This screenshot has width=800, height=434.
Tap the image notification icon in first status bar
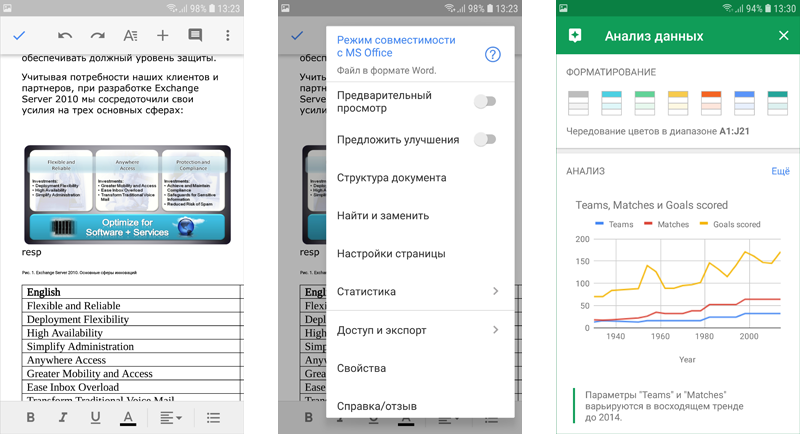[7, 8]
